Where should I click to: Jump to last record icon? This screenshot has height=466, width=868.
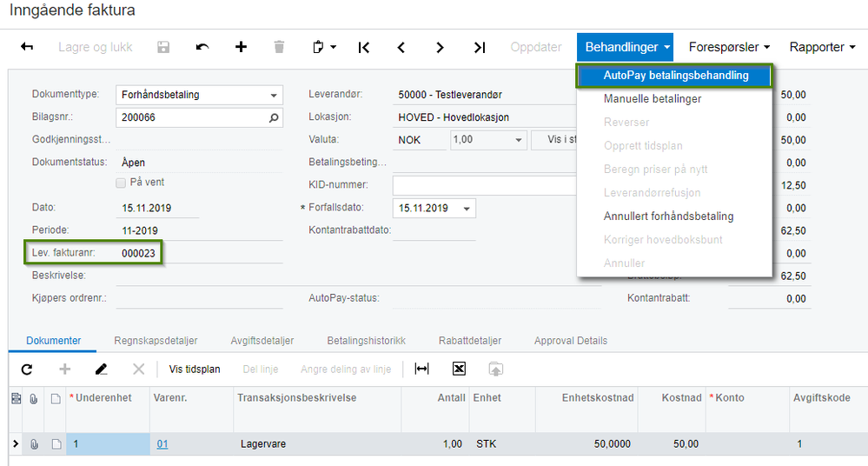click(x=480, y=48)
